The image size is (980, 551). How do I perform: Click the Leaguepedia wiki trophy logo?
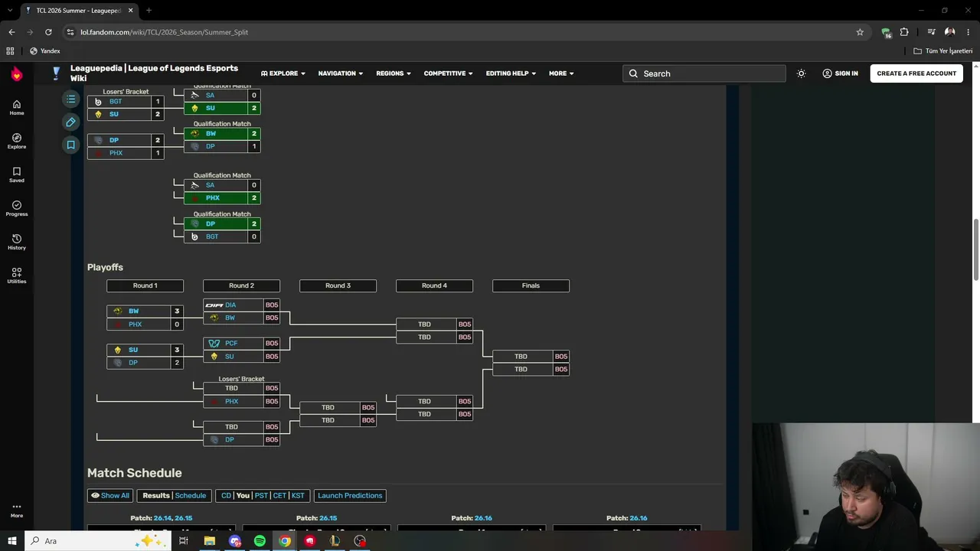(x=56, y=73)
